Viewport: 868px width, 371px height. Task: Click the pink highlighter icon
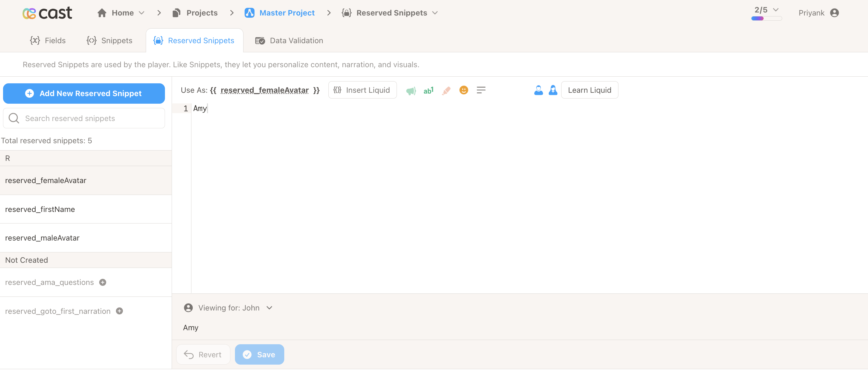coord(446,90)
